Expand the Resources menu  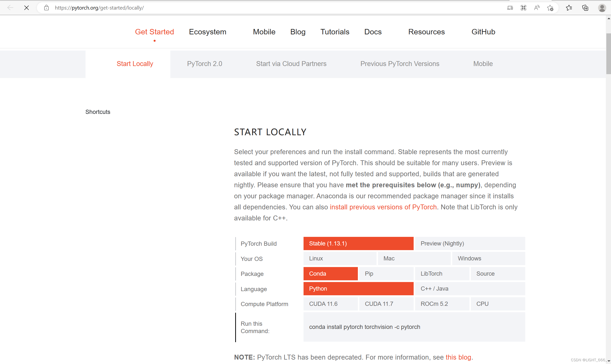pos(426,32)
